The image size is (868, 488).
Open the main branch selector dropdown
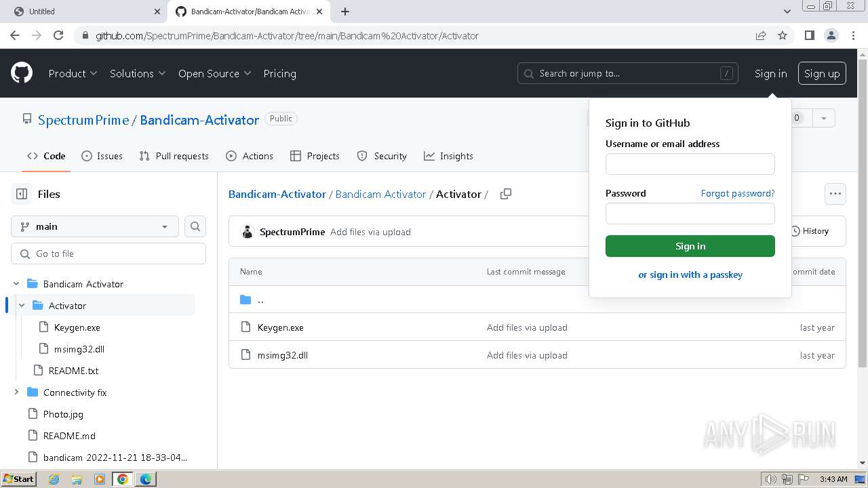[95, 226]
